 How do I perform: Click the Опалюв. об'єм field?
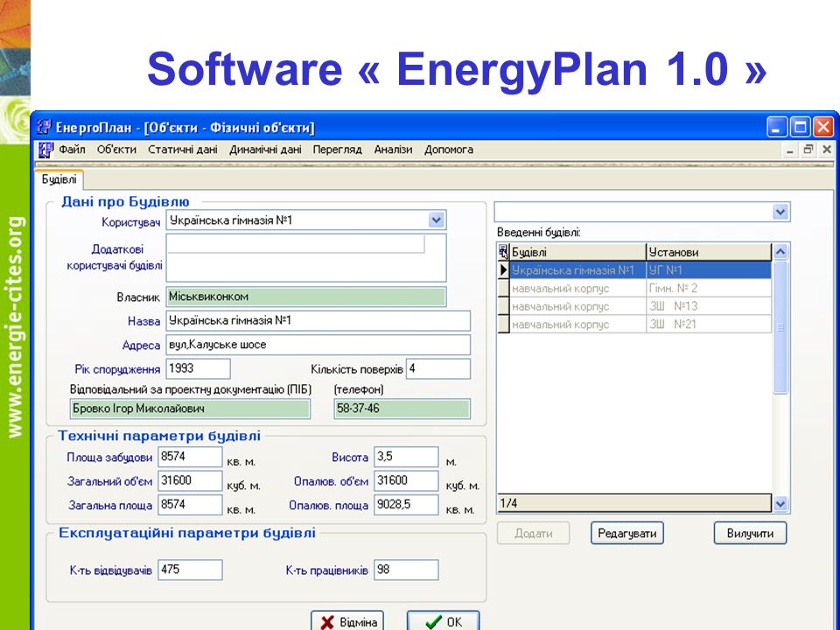click(x=406, y=480)
